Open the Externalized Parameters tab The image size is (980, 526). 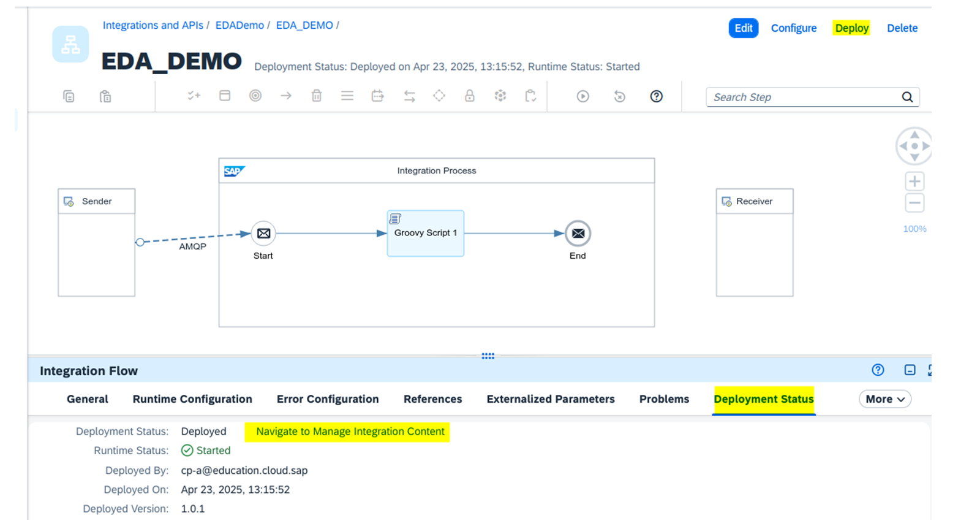(x=551, y=399)
